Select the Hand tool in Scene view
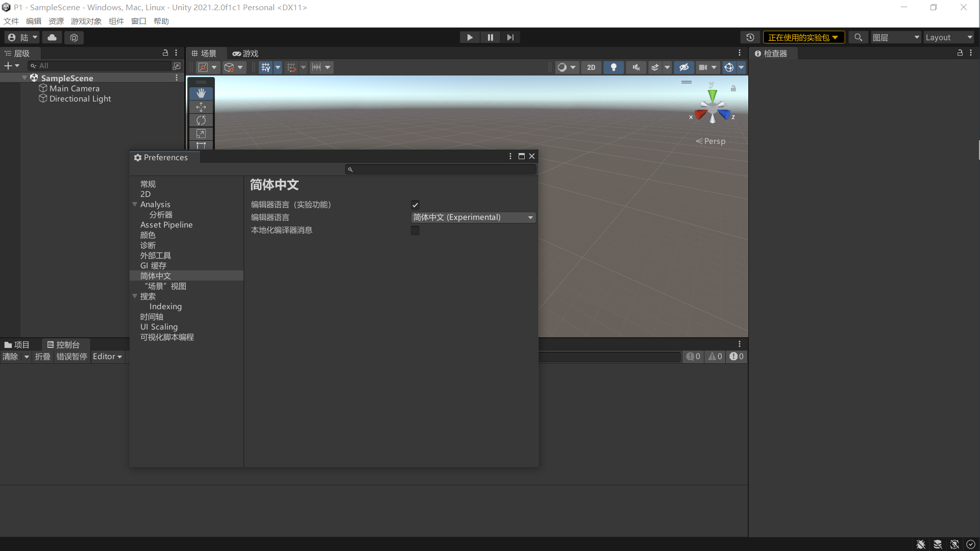 click(x=201, y=93)
